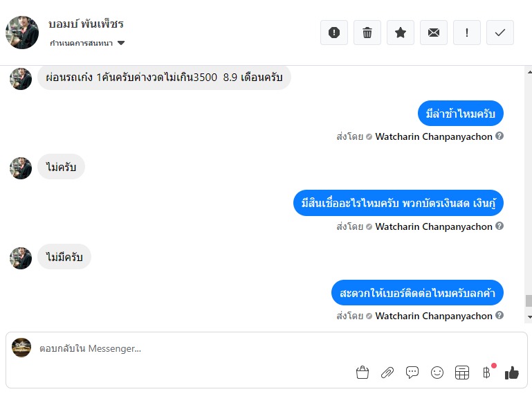
Task: Star this conversation as follow up
Action: point(401,33)
